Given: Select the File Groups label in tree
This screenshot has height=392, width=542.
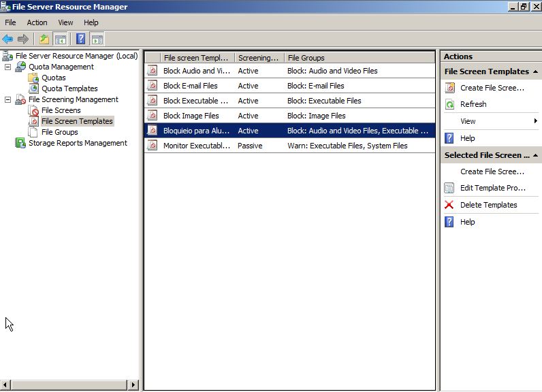Looking at the screenshot, I should (x=59, y=132).
